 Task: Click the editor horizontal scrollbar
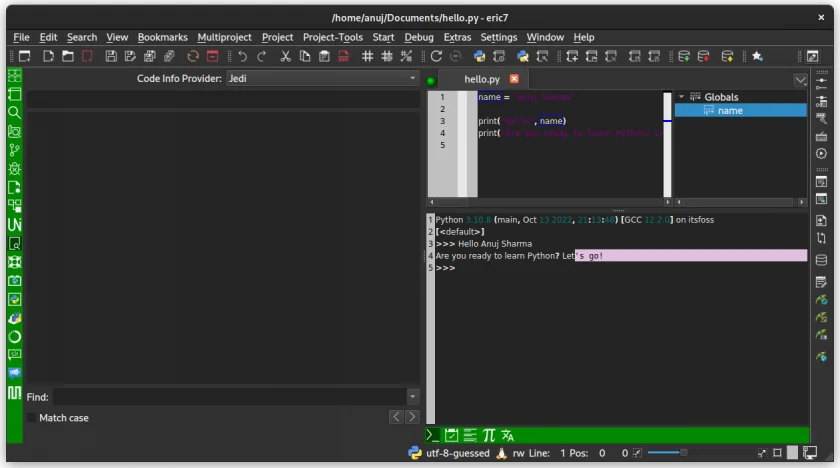(x=550, y=202)
